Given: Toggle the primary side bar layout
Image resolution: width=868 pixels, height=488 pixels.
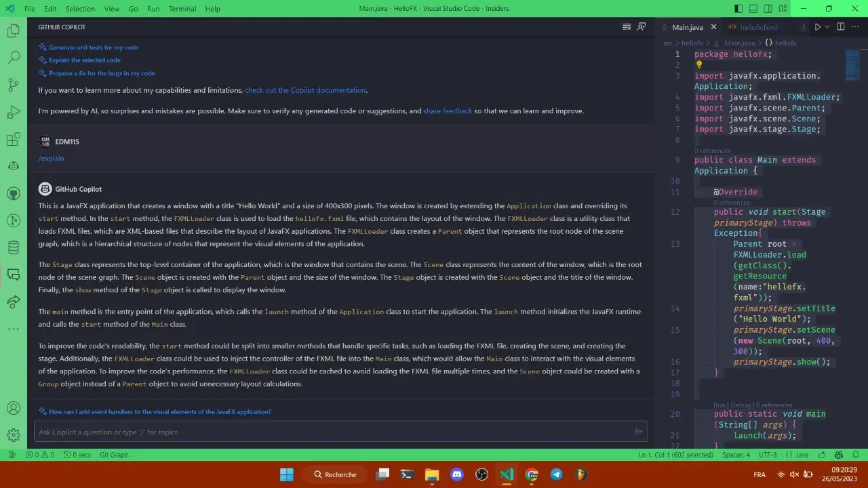Looking at the screenshot, I should pyautogui.click(x=738, y=9).
